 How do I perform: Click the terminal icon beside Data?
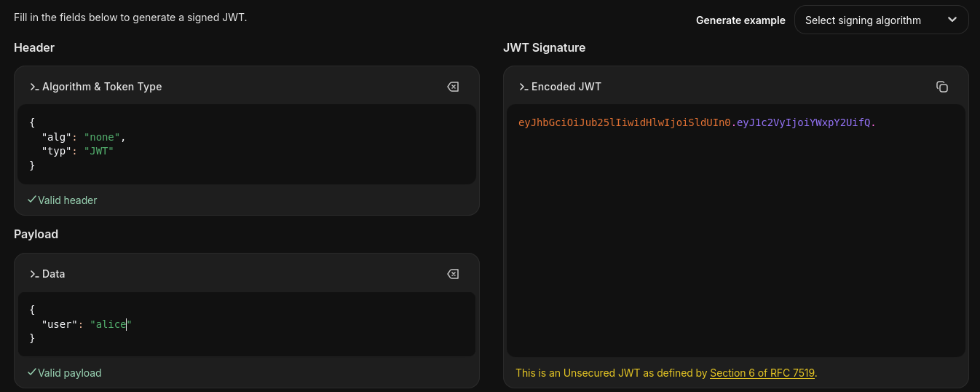tap(34, 274)
